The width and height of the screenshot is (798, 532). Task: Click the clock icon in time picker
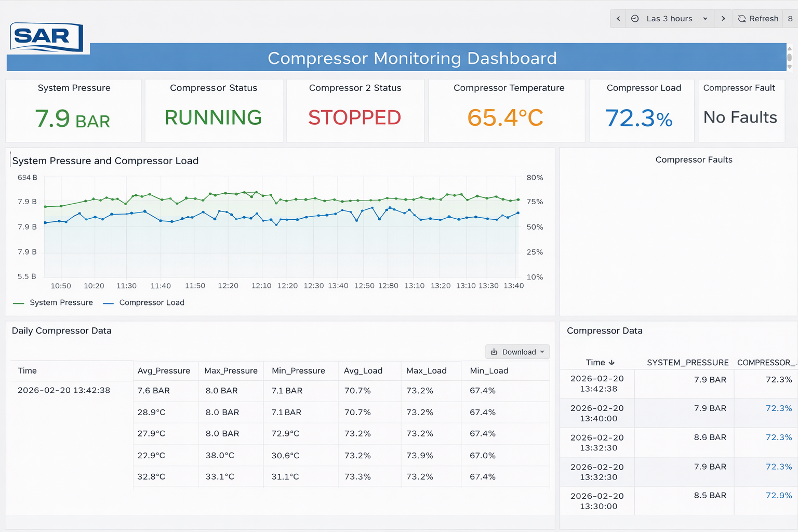pos(635,19)
